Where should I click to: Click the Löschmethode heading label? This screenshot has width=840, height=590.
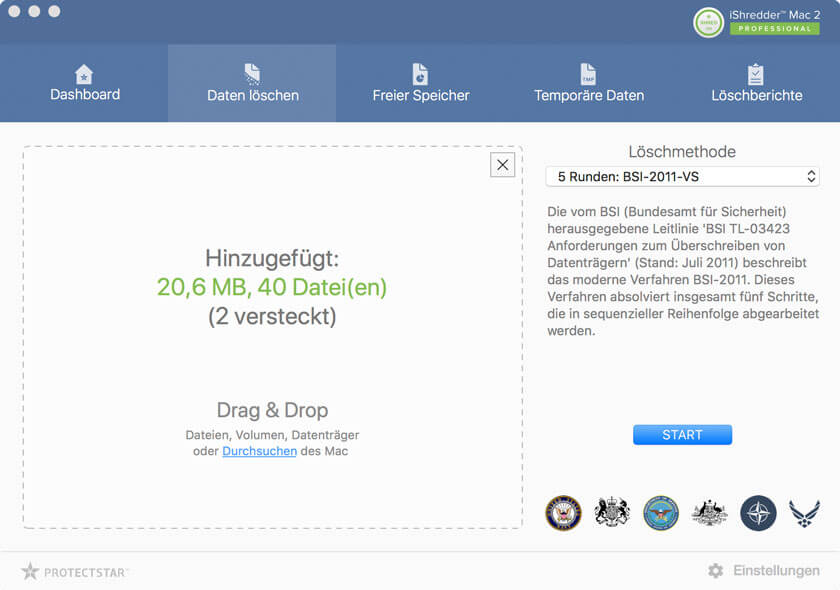682,152
